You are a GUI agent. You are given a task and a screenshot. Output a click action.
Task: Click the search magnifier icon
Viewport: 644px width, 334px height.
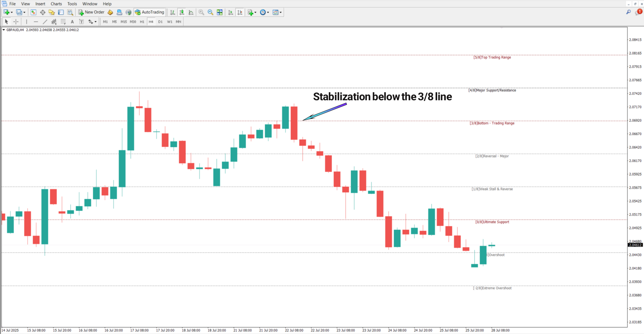(628, 12)
